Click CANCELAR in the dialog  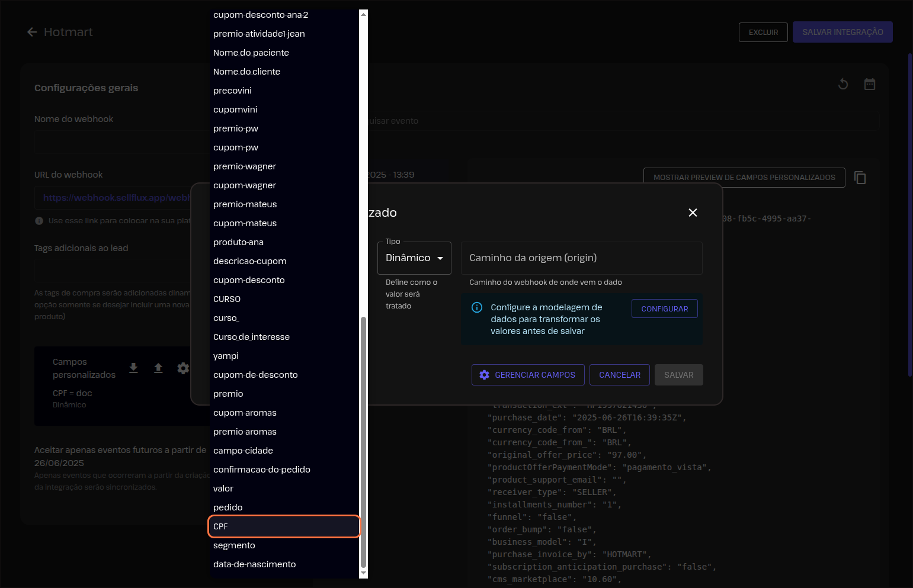[x=619, y=375]
